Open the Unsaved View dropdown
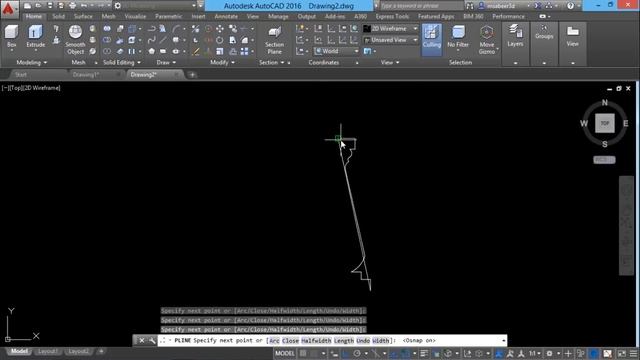Viewport: 640px width, 360px height. 391,40
